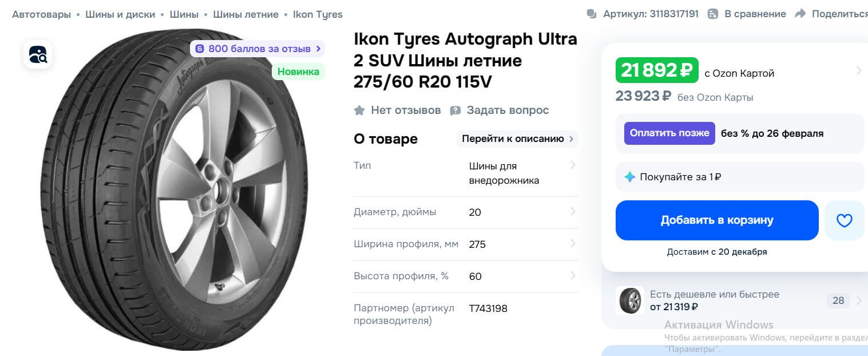Add product to favorites with heart icon
The image size is (868, 356).
tap(844, 220)
